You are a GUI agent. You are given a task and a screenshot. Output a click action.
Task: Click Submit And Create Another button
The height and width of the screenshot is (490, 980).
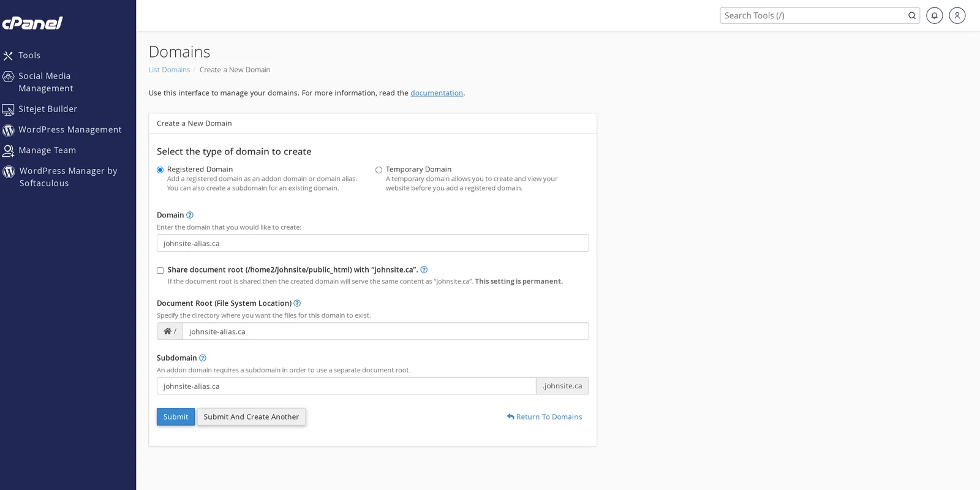(251, 417)
